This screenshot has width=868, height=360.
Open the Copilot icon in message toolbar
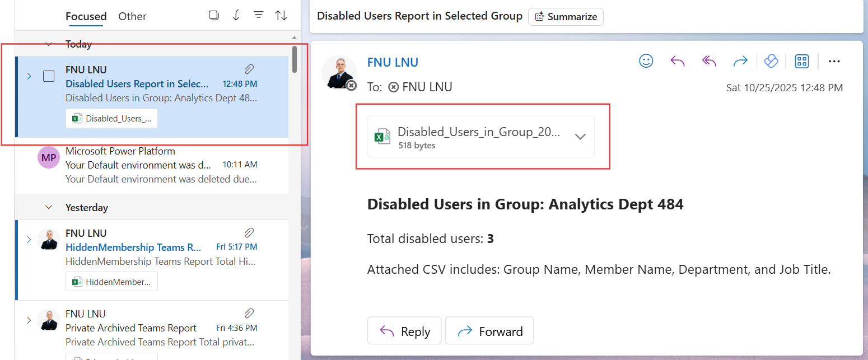point(771,61)
